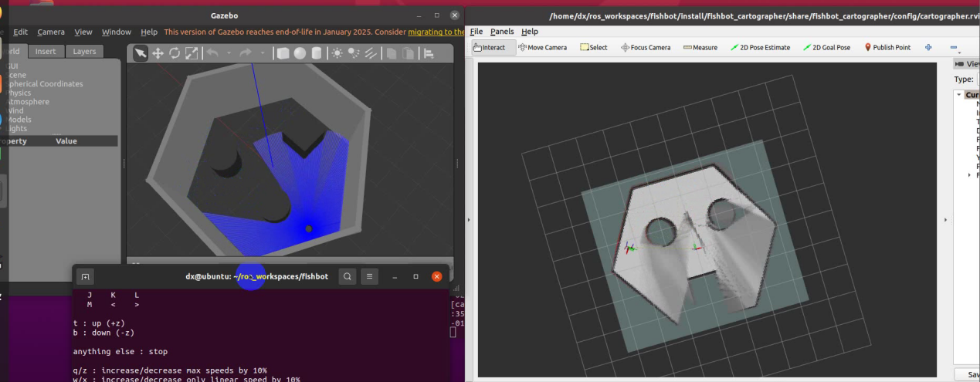The height and width of the screenshot is (382, 980).
Task: Click the undo arrow in Gazebo toolbar
Action: (x=212, y=53)
